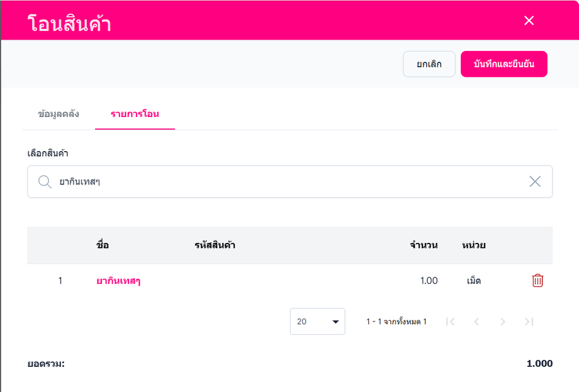Switch to the ข้อมูลคลัง tab
This screenshot has width=579, height=392.
point(59,114)
